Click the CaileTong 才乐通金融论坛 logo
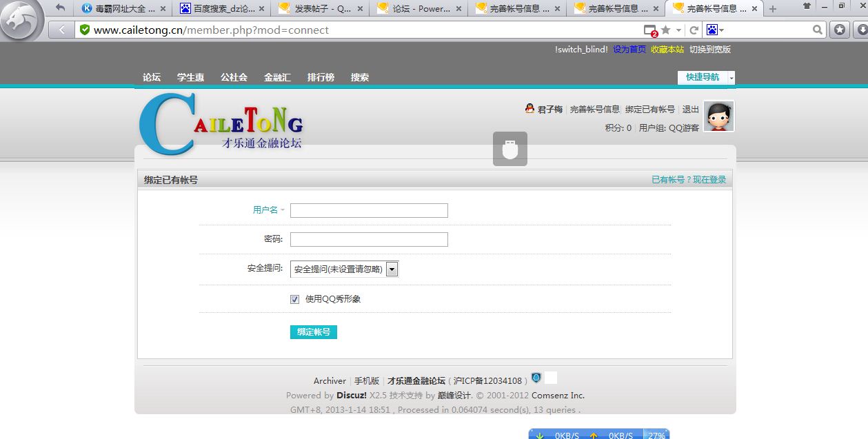The height and width of the screenshot is (439, 868). click(221, 124)
